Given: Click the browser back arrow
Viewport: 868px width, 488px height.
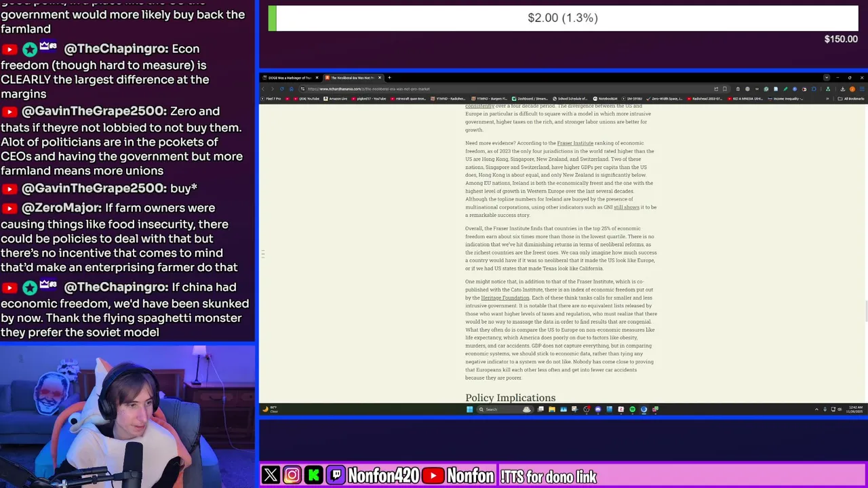Looking at the screenshot, I should (263, 89).
